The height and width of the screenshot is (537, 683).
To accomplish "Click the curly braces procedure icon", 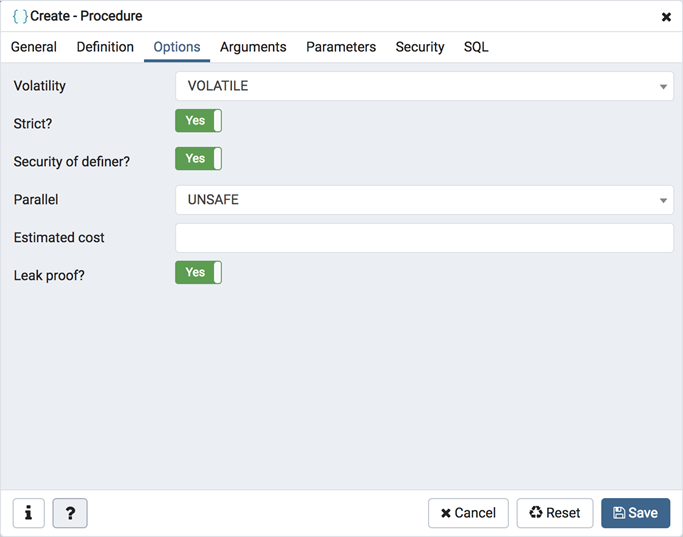I will point(19,16).
